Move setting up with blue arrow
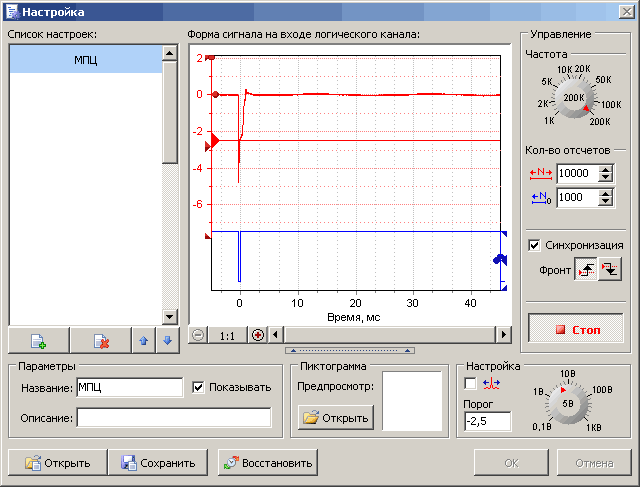The height and width of the screenshot is (487, 640). click(144, 341)
